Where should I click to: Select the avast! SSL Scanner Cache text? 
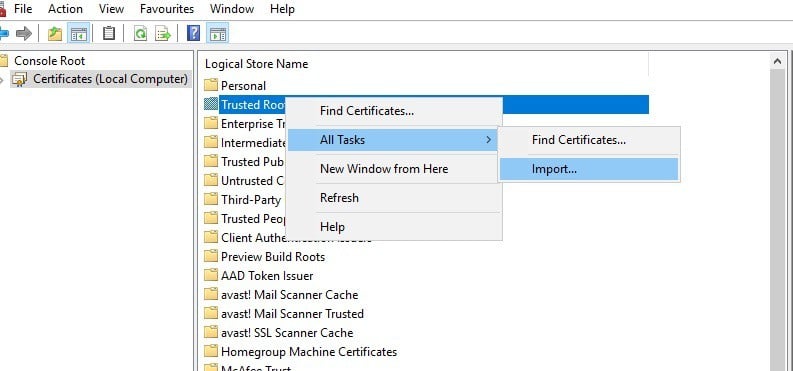(x=287, y=333)
